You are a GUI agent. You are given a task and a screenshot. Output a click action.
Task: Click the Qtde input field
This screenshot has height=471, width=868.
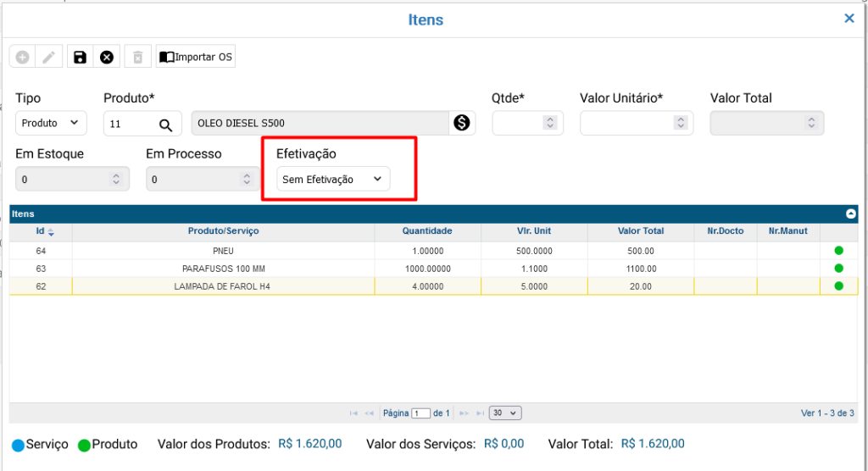[x=518, y=124]
